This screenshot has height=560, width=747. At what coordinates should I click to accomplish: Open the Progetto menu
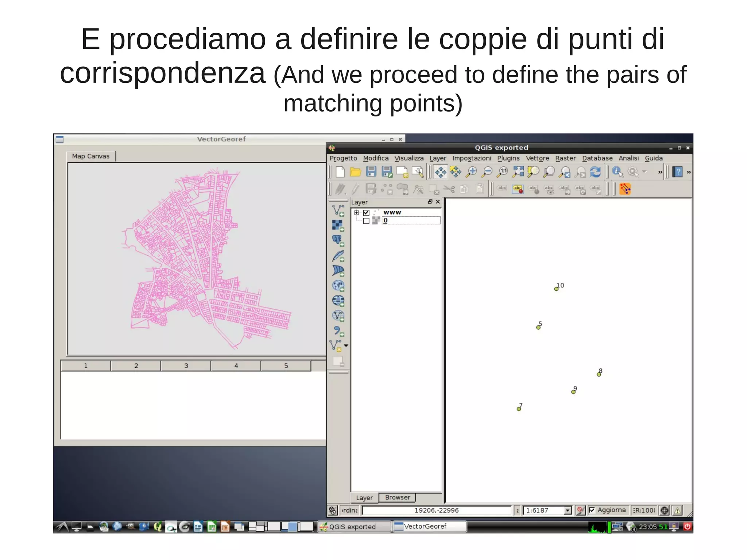click(343, 158)
